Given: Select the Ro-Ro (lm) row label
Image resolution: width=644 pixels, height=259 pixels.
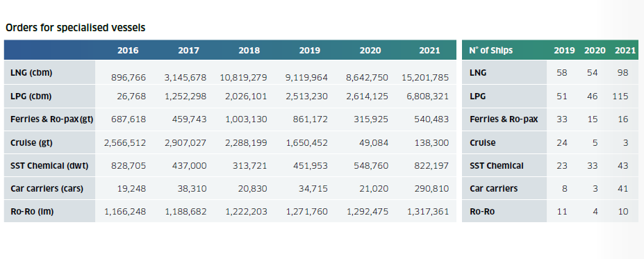Looking at the screenshot, I should point(32,212).
